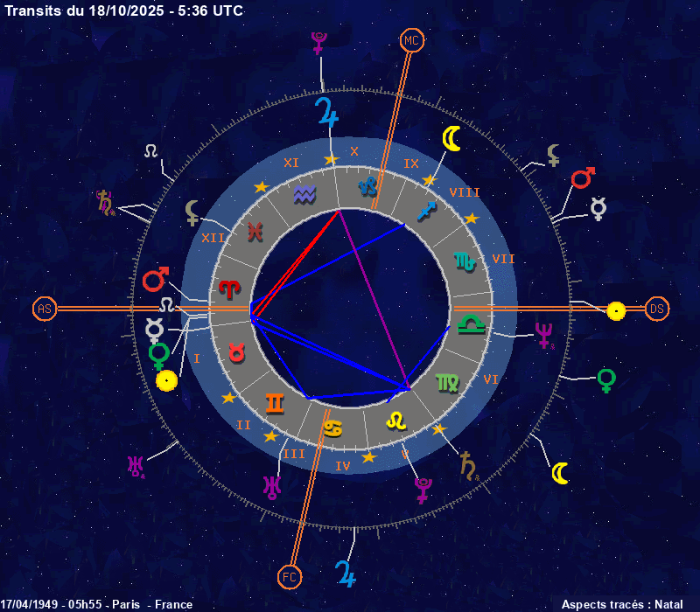Image resolution: width=700 pixels, height=612 pixels.
Task: Click the orange Gemini zodiac sign
Action: [x=274, y=402]
